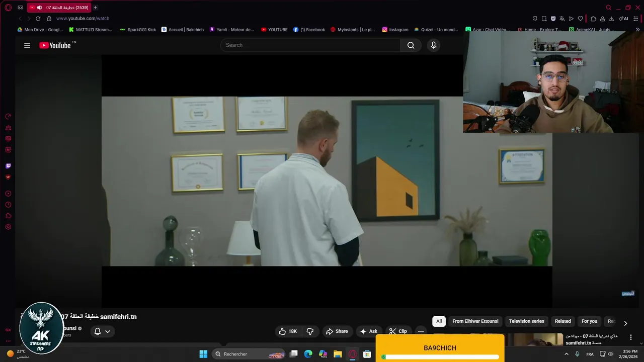Open downloads icon in browser toolbar
Screen dimensions: 644x362
(611, 19)
